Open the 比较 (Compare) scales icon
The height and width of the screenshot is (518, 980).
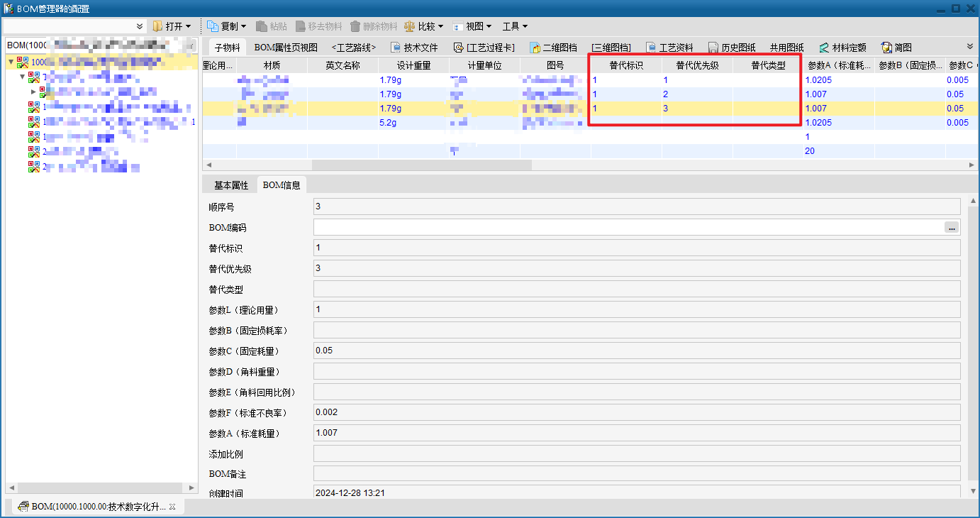coord(410,26)
